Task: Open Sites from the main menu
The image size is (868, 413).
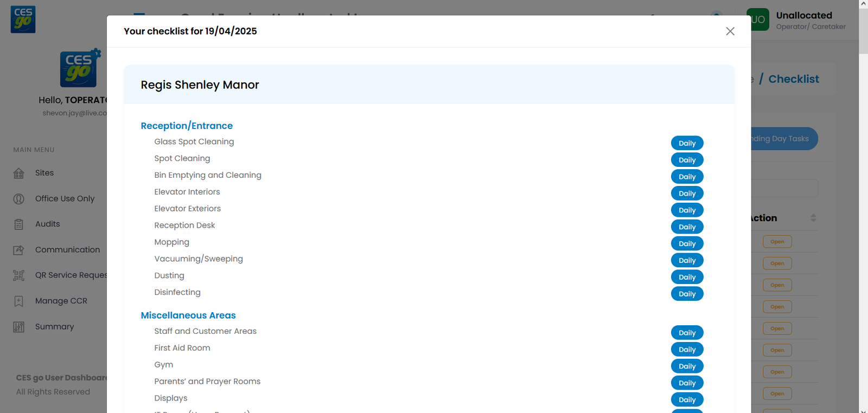Action: click(44, 173)
